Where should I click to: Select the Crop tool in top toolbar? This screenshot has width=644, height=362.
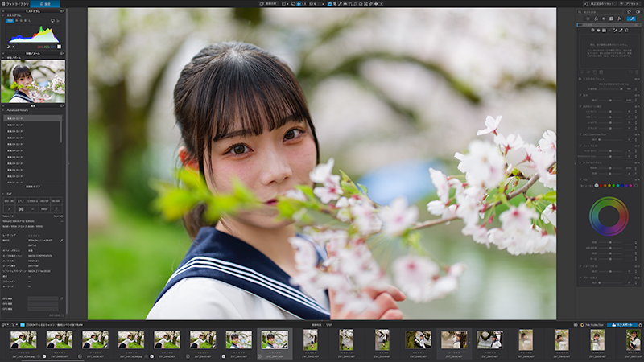[x=335, y=4]
